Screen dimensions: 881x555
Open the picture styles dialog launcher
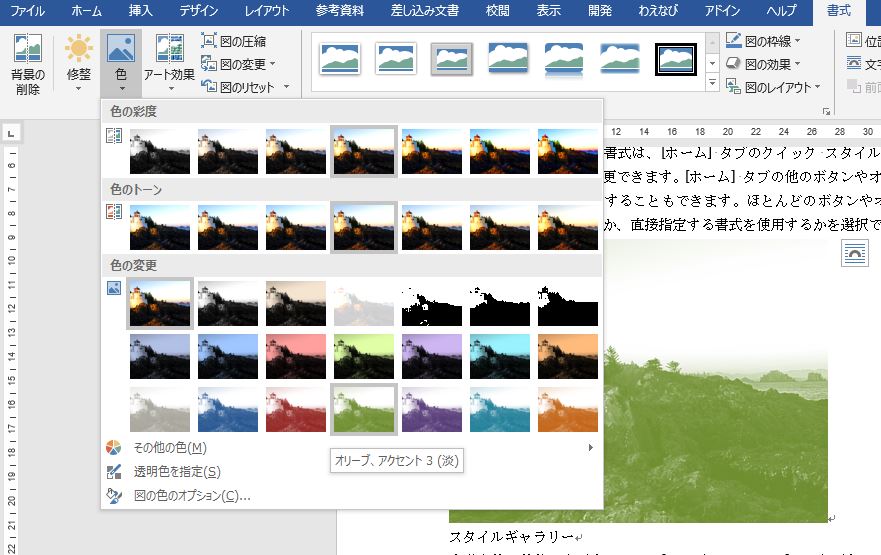pyautogui.click(x=826, y=111)
